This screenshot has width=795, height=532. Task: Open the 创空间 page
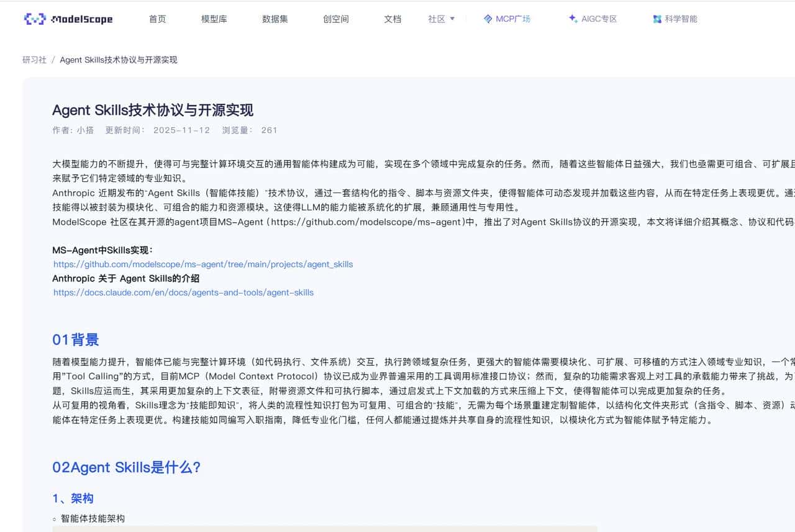335,19
